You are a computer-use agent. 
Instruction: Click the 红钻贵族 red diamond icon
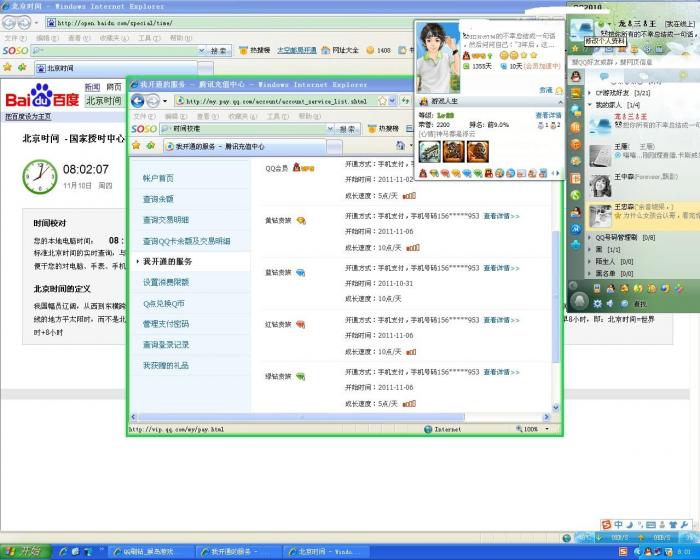[x=300, y=324]
